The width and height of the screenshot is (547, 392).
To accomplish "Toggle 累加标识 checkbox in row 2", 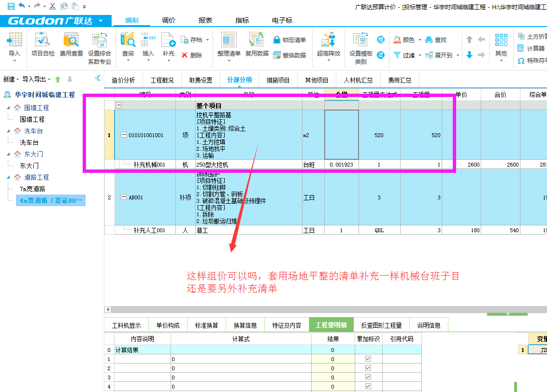I will pos(368,367).
